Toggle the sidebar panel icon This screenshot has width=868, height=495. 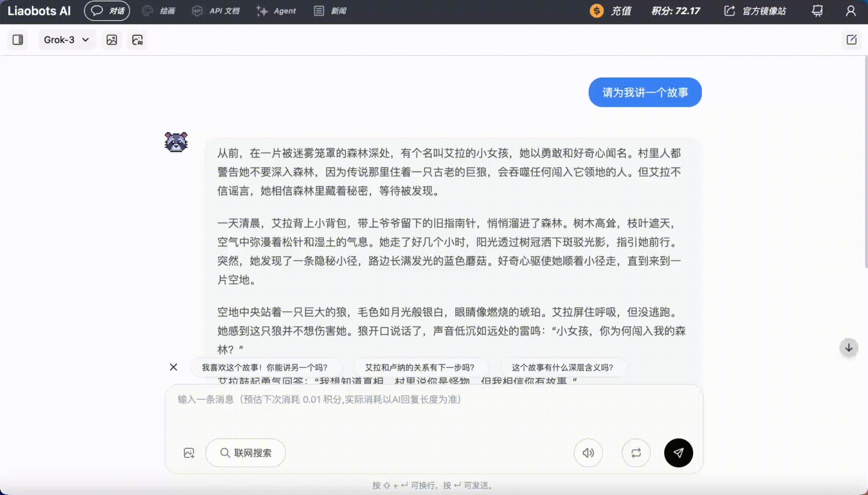[x=18, y=40]
